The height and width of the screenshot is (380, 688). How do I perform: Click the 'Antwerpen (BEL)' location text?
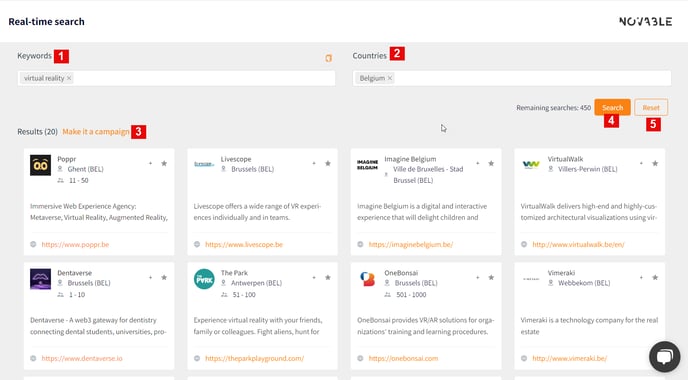tap(256, 283)
